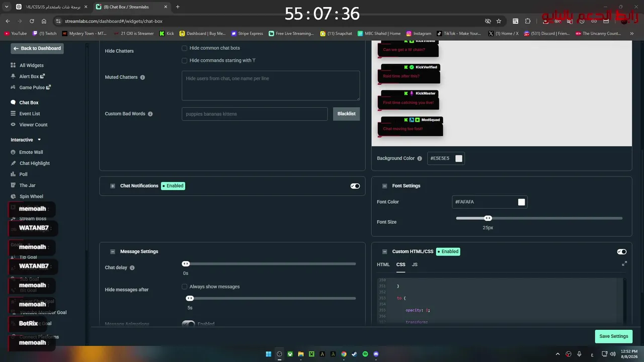Click the Poll sidebar icon

[x=13, y=174]
